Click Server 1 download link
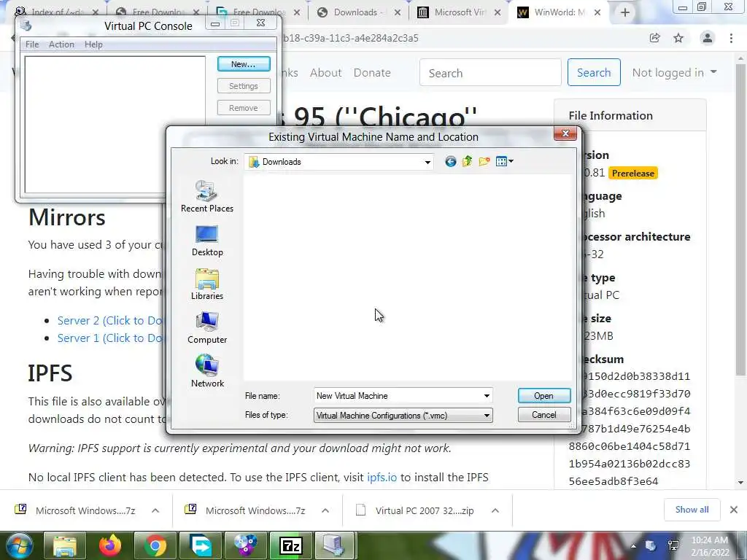Image resolution: width=747 pixels, height=560 pixels. pos(111,338)
